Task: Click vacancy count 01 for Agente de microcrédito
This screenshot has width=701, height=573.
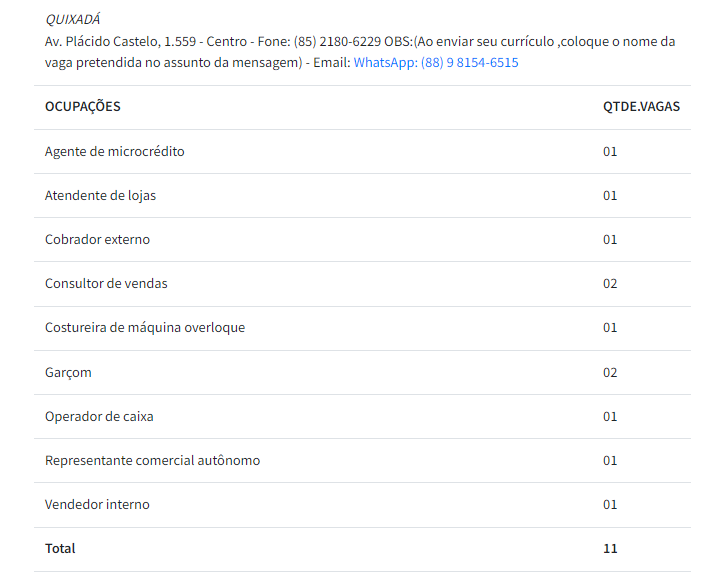Action: pyautogui.click(x=610, y=152)
